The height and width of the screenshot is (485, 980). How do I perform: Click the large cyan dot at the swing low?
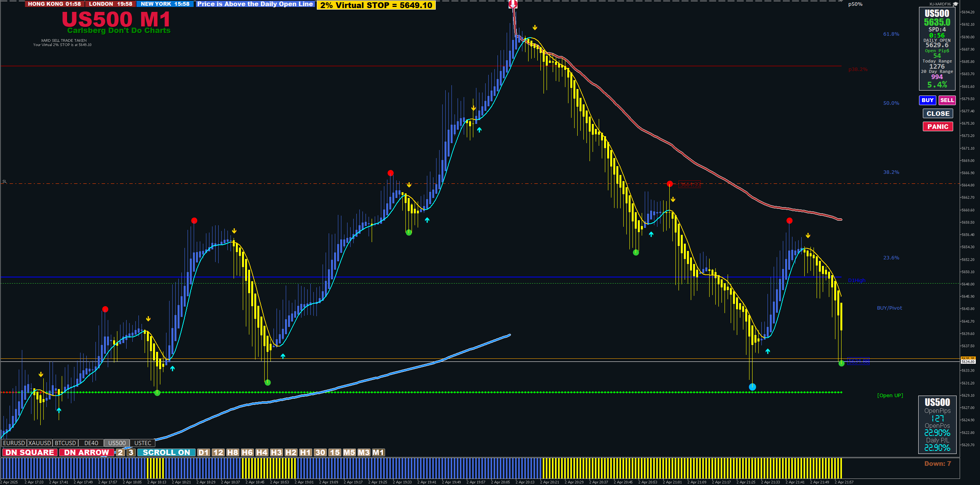pos(752,387)
